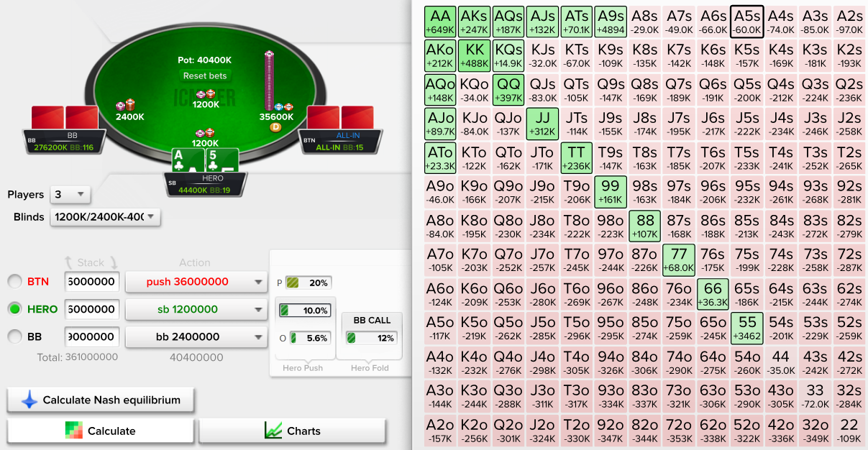Click the dealer button chip on the table

(275, 127)
